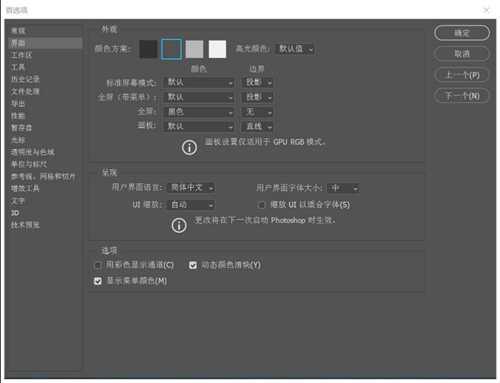500x383 pixels.
Task: Click info icon beside GPU RGB note
Action: [x=190, y=147]
